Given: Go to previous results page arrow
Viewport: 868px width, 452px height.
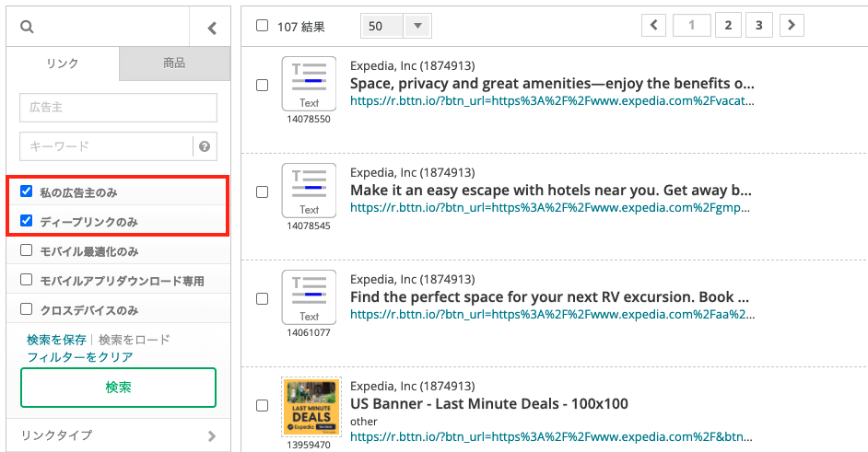Looking at the screenshot, I should 654,26.
